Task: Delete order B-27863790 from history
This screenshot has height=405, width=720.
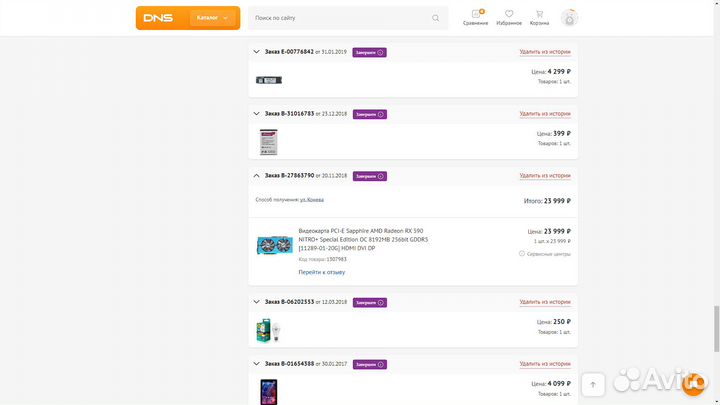Action: click(x=545, y=175)
